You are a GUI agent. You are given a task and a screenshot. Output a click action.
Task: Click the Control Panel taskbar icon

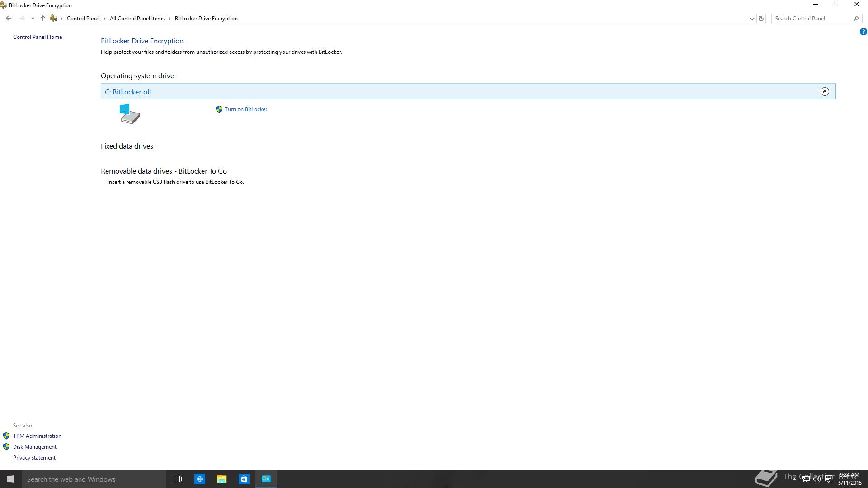tap(266, 479)
